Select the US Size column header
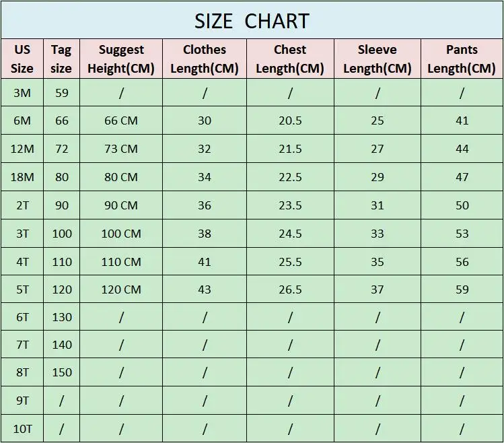The width and height of the screenshot is (504, 443). click(22, 59)
